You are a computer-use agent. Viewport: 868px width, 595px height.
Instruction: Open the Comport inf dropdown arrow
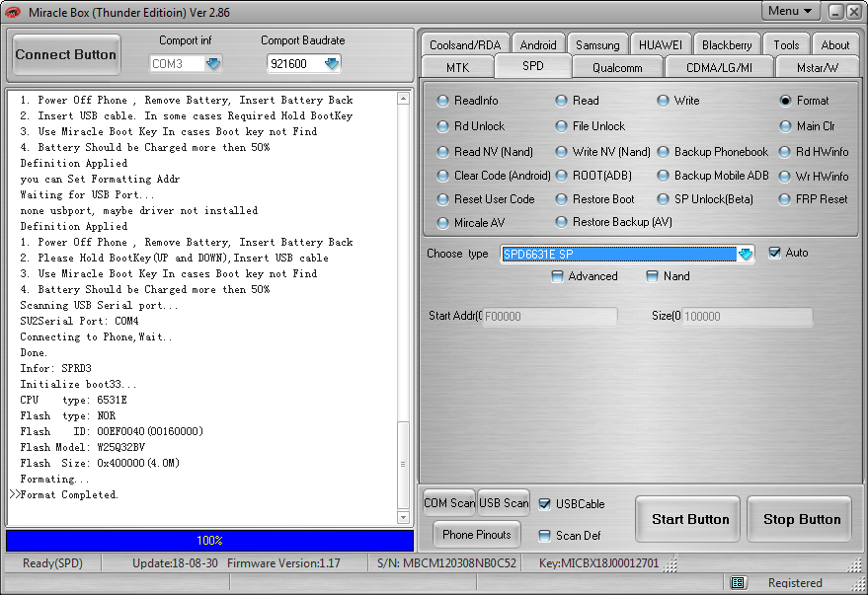click(x=213, y=63)
